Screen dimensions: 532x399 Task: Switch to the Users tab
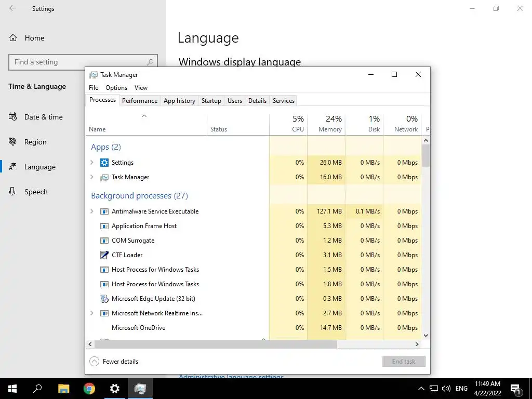[x=235, y=101]
